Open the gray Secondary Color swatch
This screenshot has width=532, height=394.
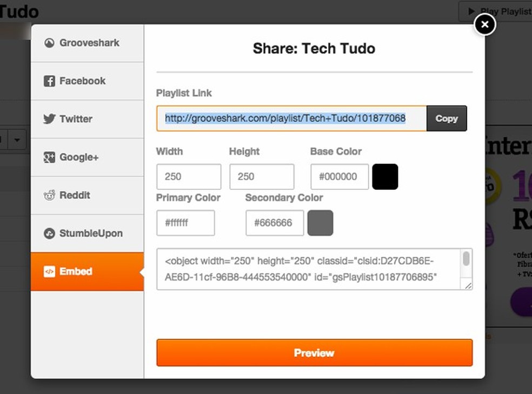point(320,223)
